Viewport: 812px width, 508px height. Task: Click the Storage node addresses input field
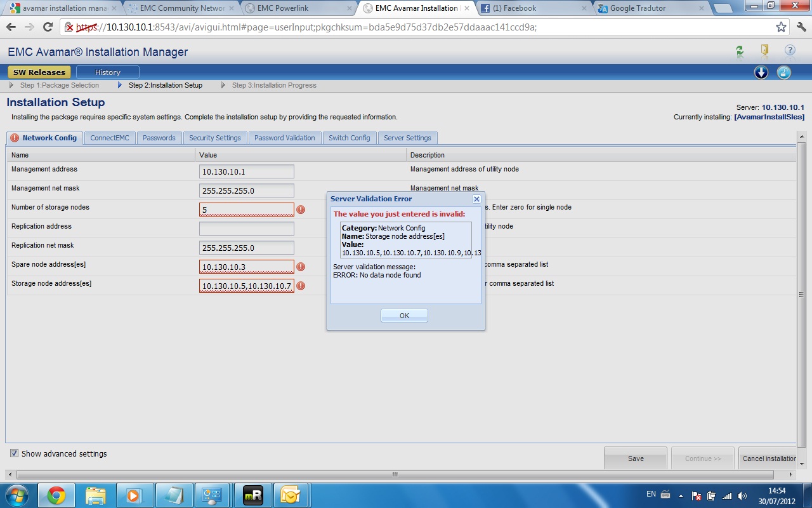coord(246,286)
